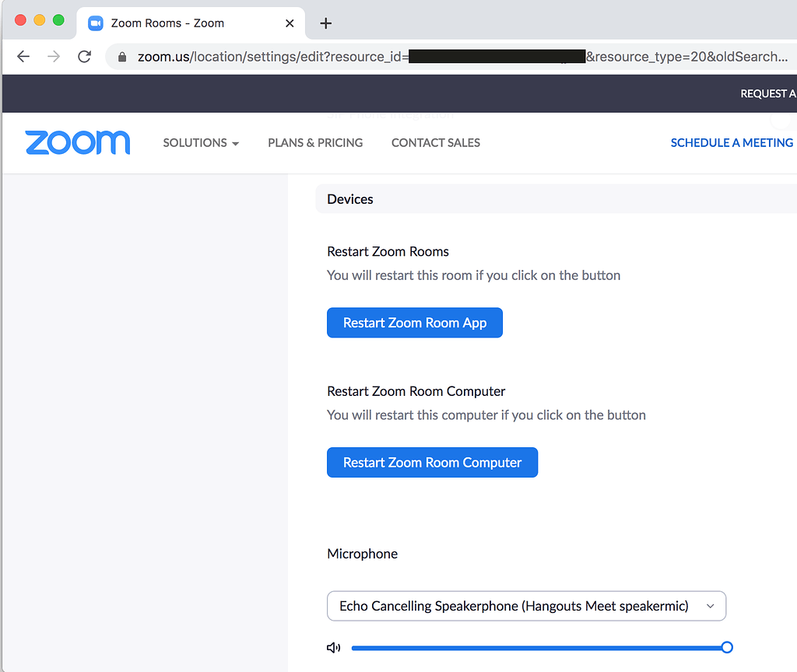This screenshot has height=672, width=797.
Task: Click the Zoom logo
Action: [x=77, y=142]
